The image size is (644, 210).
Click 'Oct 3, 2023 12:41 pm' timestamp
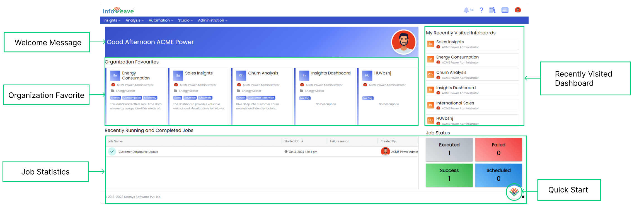coord(303,152)
